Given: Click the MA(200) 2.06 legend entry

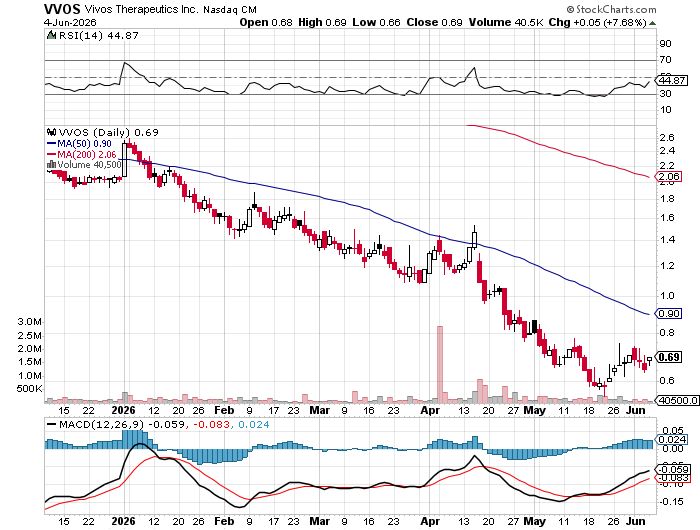Looking at the screenshot, I should (x=81, y=154).
